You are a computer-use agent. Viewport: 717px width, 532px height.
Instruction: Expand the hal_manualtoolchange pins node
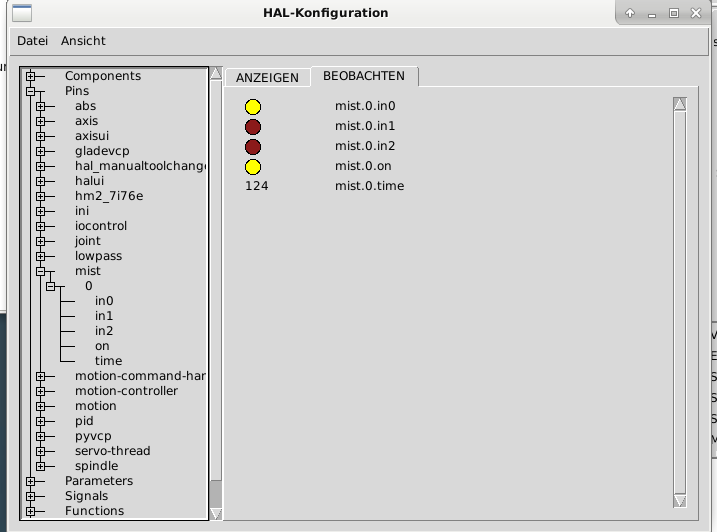click(40, 166)
